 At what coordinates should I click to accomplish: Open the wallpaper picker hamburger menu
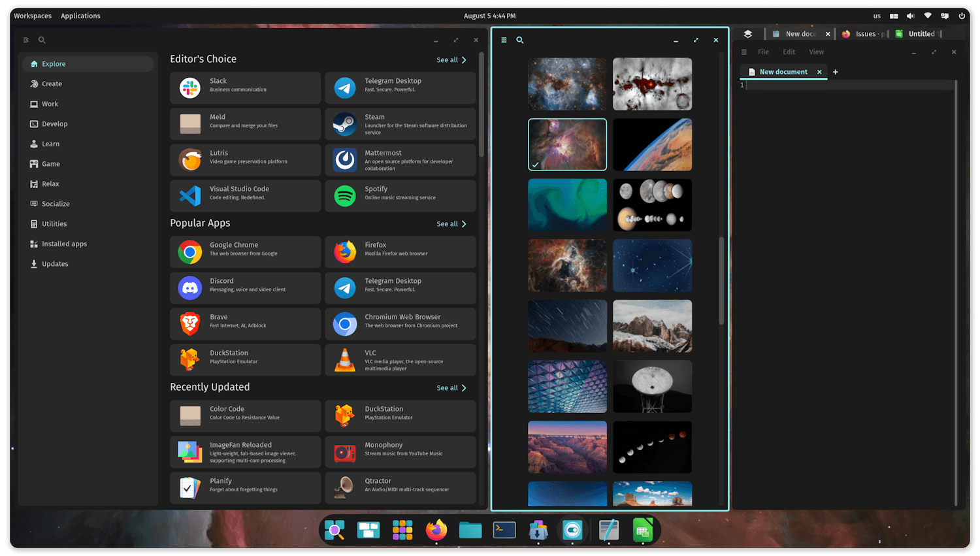pos(504,40)
